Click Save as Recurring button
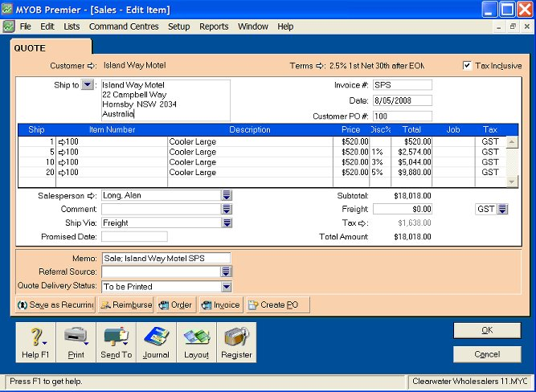Screen dimensions: 536x392 tap(55, 305)
